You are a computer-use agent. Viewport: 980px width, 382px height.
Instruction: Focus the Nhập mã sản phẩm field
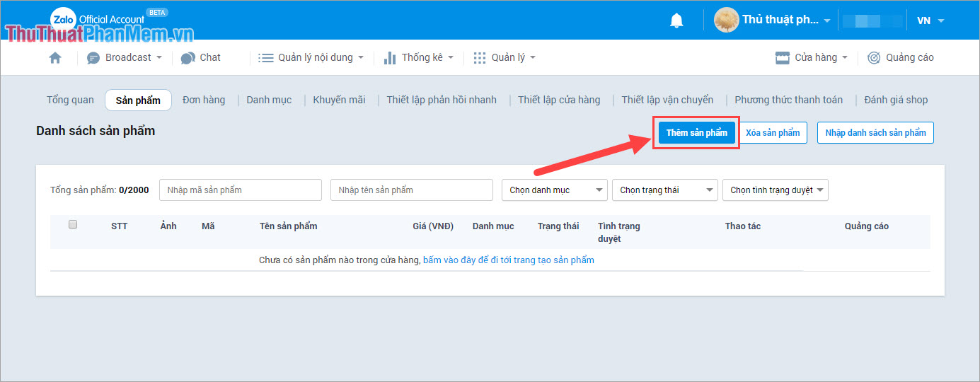click(x=241, y=190)
